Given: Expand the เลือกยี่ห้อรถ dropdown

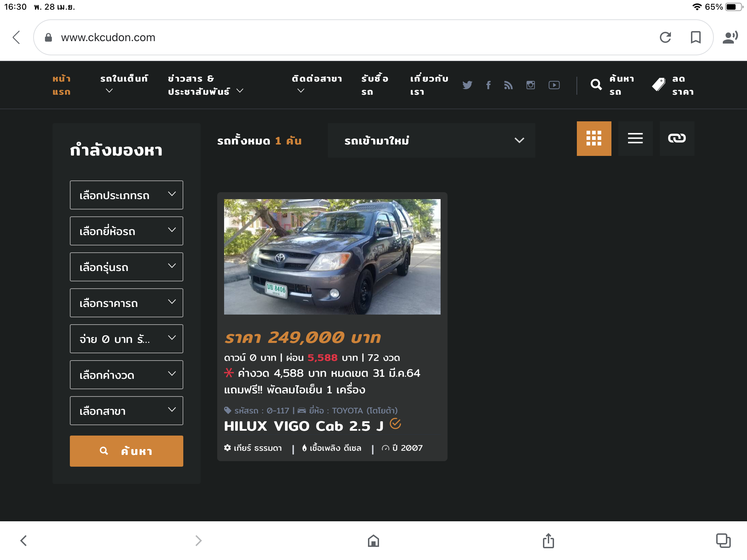Looking at the screenshot, I should tap(126, 231).
